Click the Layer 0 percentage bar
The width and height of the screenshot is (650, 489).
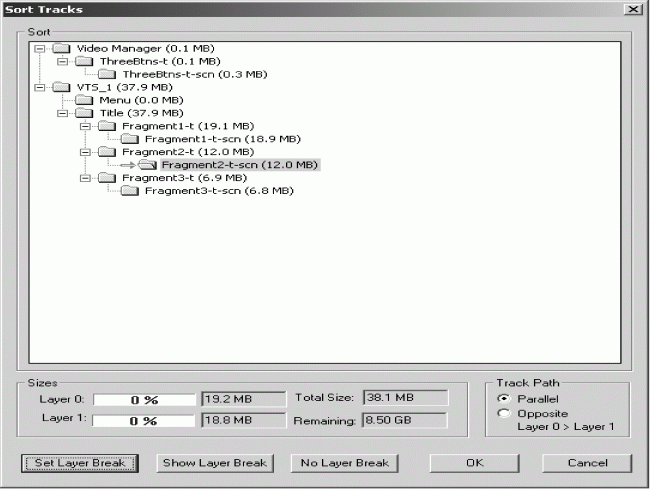(x=144, y=399)
